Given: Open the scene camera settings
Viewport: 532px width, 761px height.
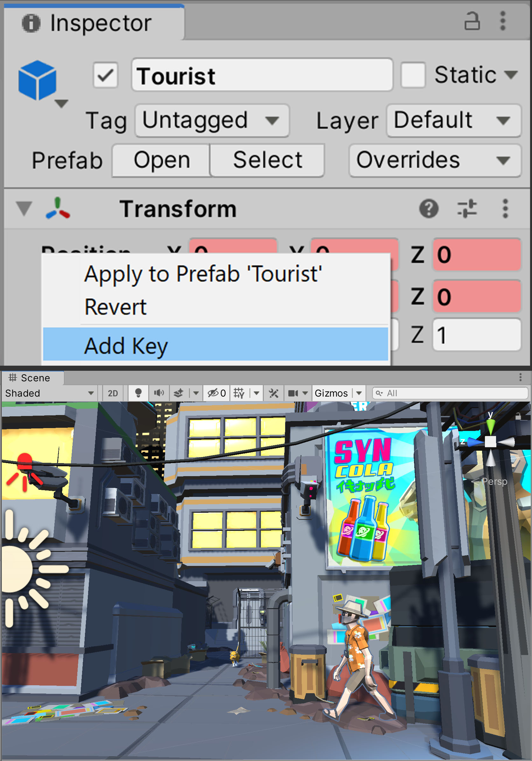Looking at the screenshot, I should point(293,393).
